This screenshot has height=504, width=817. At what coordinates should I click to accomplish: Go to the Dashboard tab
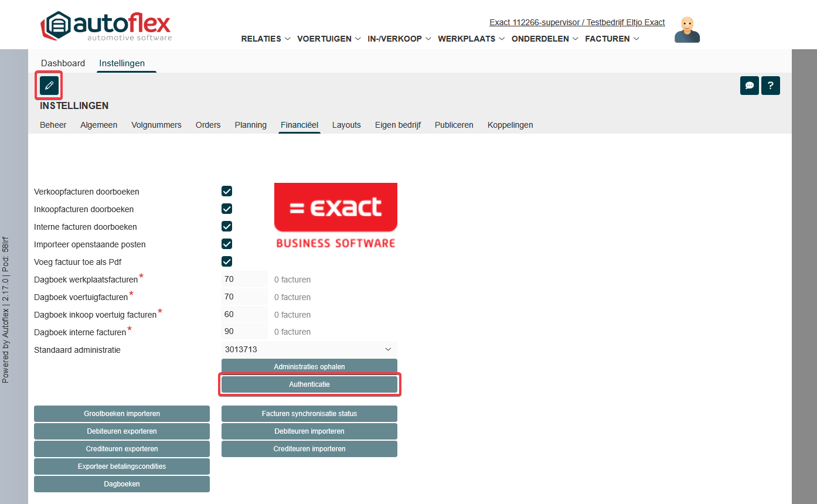click(63, 63)
